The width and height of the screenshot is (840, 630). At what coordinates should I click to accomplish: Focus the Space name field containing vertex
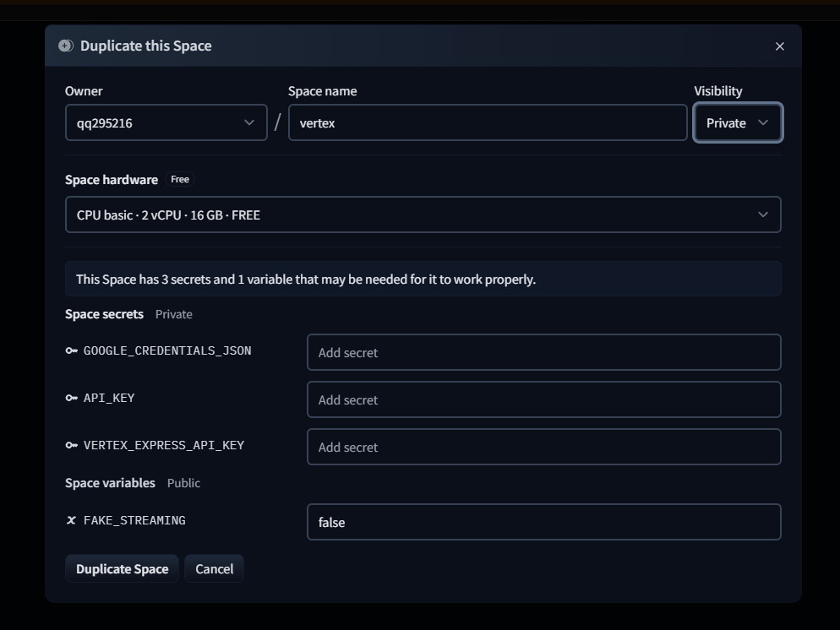pos(487,122)
